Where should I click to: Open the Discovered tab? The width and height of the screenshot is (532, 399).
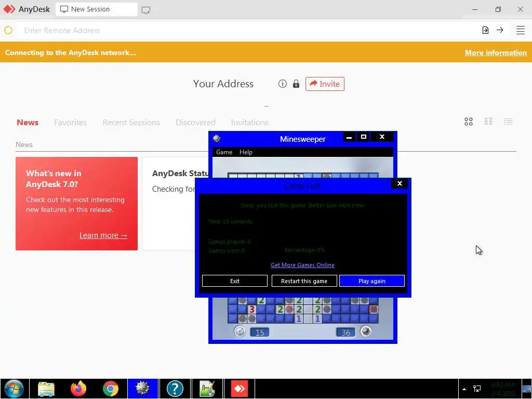click(x=195, y=123)
